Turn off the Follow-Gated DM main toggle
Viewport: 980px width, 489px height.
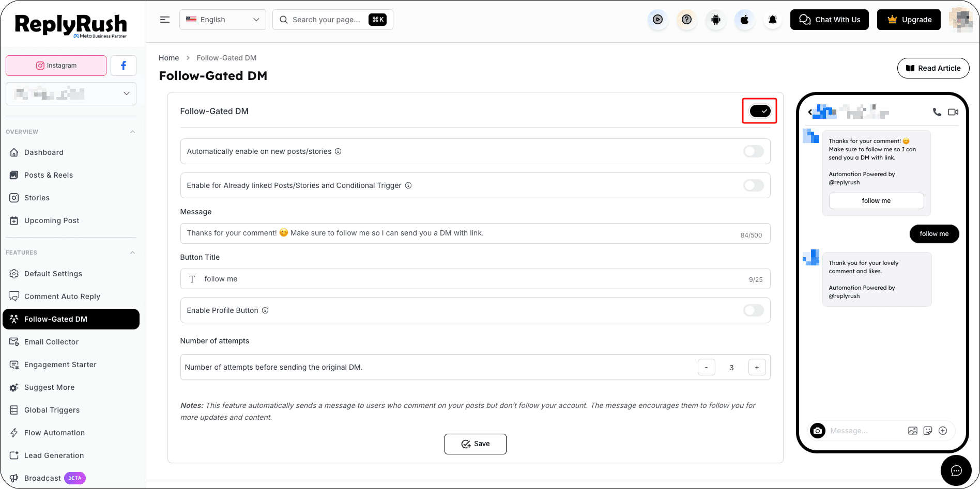760,111
